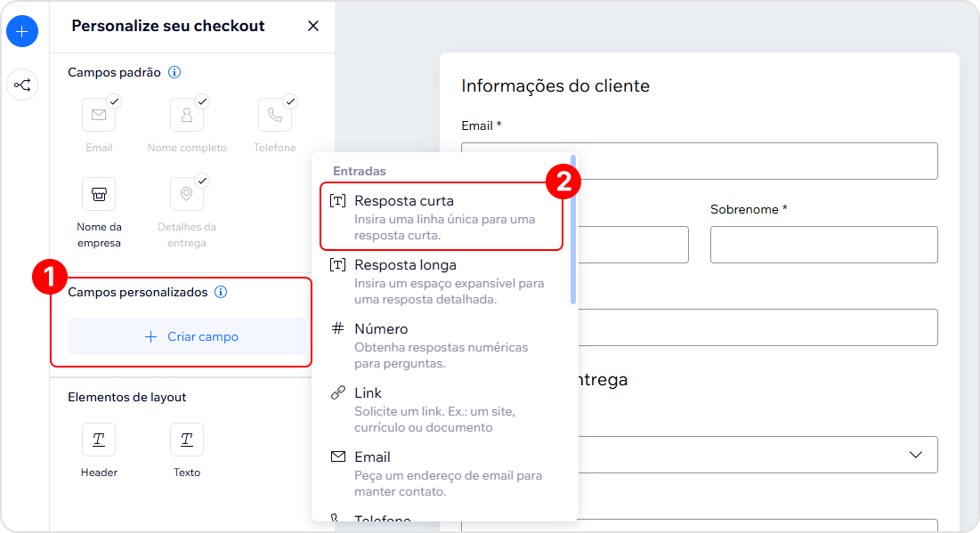Open Campos personalizados info tooltip icon

click(x=221, y=292)
